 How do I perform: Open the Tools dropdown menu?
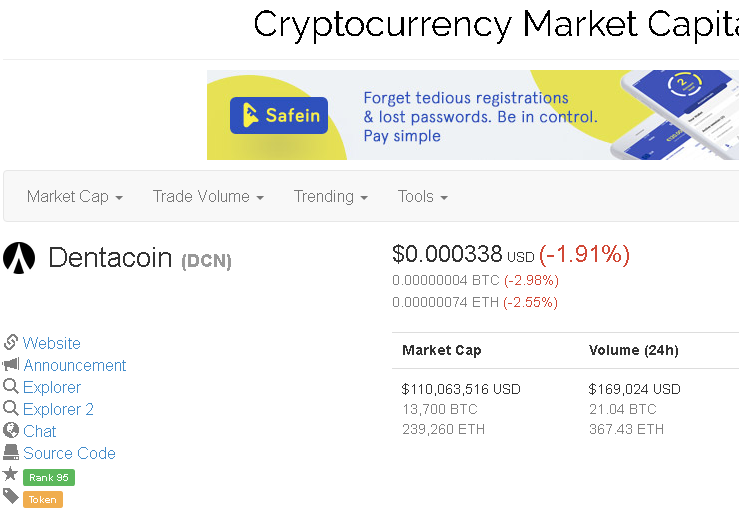coord(422,196)
